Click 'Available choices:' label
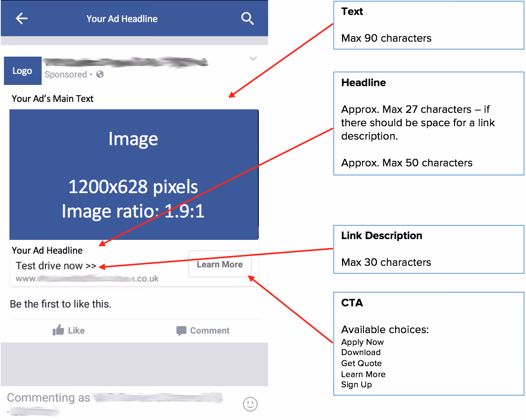The height and width of the screenshot is (420, 526). (x=385, y=330)
